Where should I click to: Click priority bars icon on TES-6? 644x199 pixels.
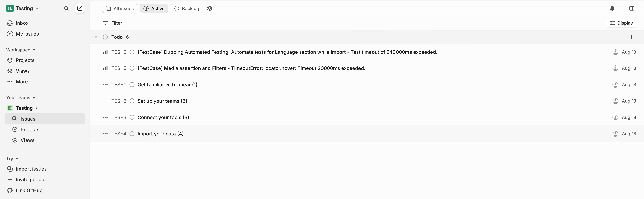[105, 52]
